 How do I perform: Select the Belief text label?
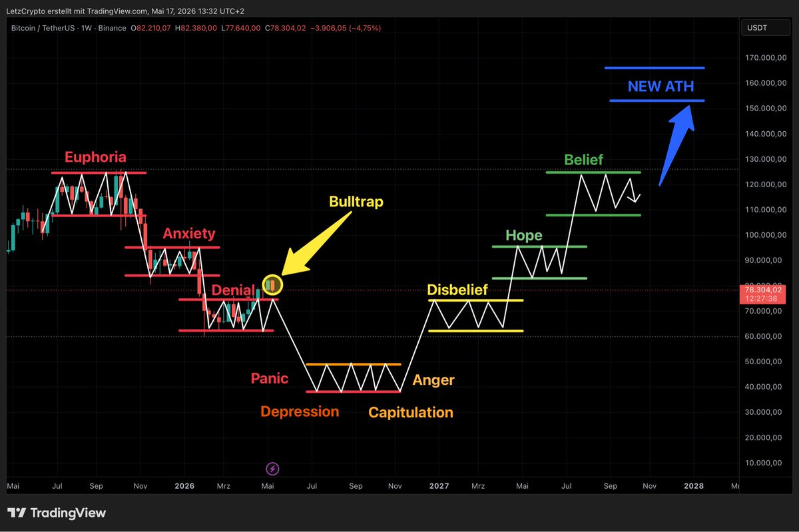[583, 160]
